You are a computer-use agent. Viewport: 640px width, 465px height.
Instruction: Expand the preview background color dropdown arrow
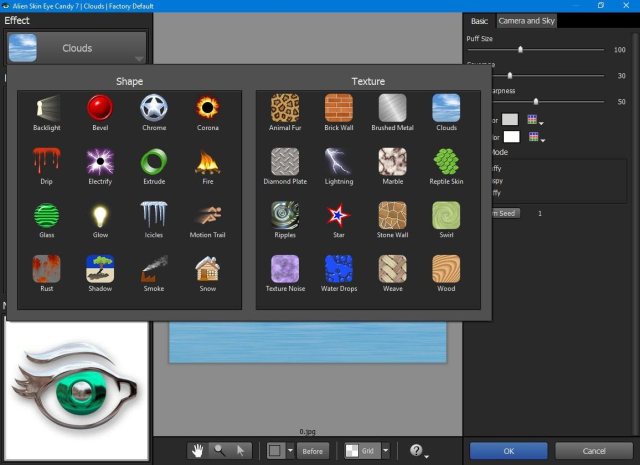(290, 451)
